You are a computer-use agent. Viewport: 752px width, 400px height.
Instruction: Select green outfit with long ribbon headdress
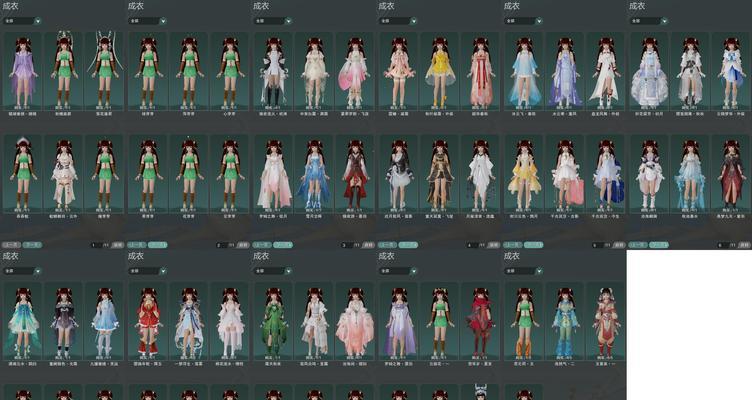[105, 71]
